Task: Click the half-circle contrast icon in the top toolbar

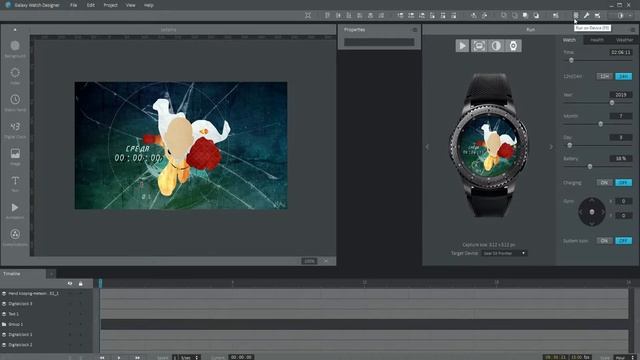Action: [620, 16]
